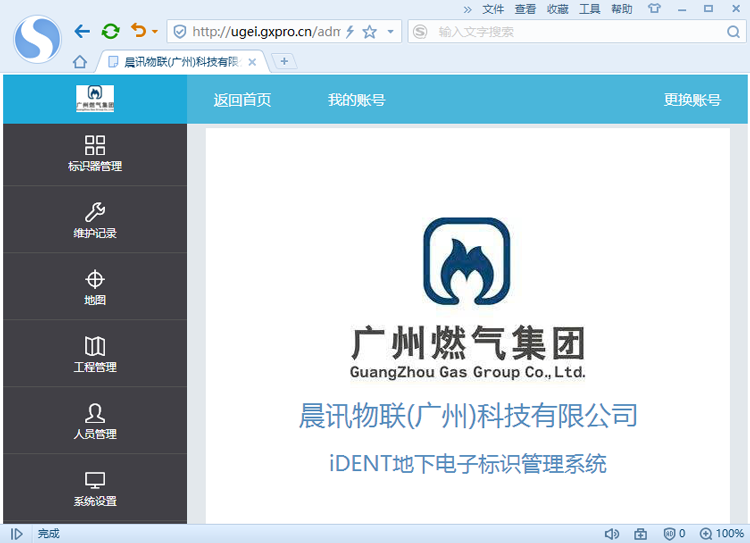Image resolution: width=750 pixels, height=543 pixels.
Task: Refresh the page with green reload icon
Action: coord(110,32)
